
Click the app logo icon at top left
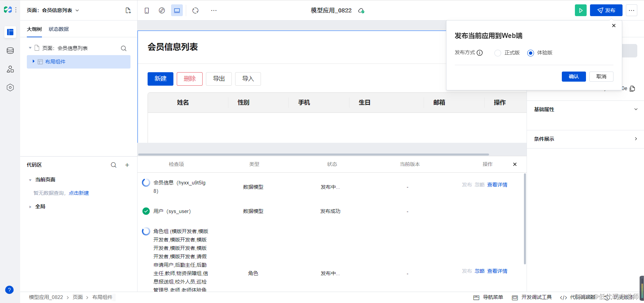8,10
